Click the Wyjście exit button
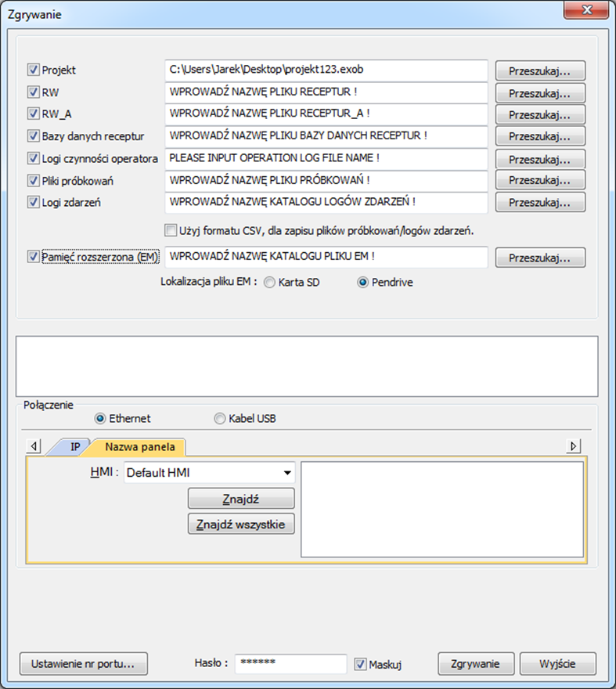 (x=558, y=663)
